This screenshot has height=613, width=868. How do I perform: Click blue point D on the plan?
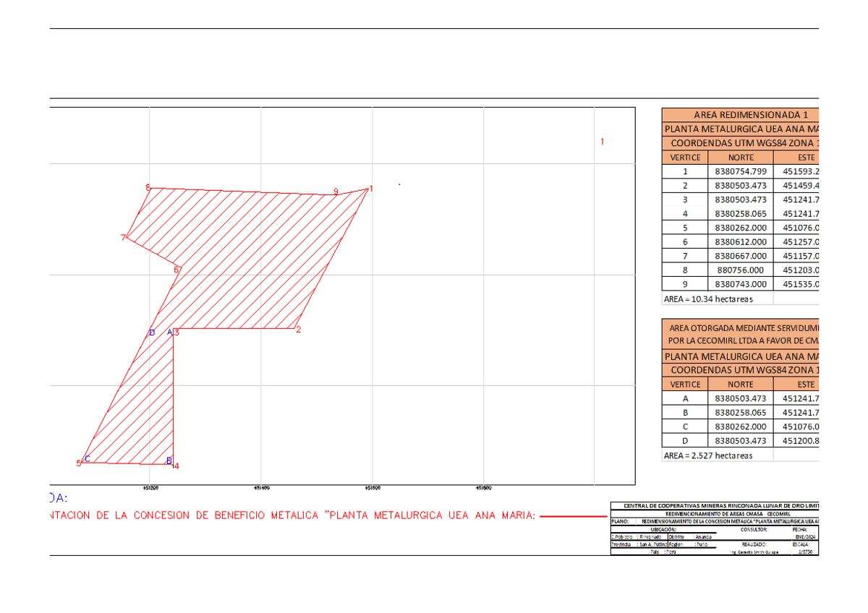[152, 333]
